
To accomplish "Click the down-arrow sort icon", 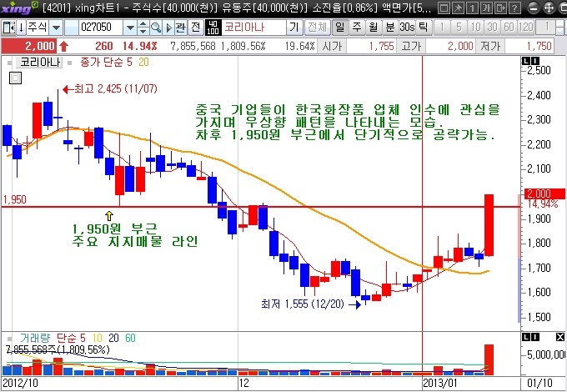I will pos(21,28).
